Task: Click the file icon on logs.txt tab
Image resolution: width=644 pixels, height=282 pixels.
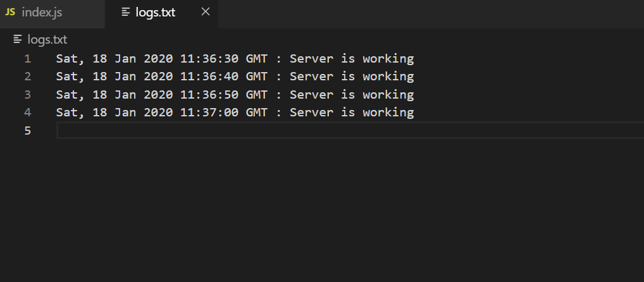Action: [126, 13]
